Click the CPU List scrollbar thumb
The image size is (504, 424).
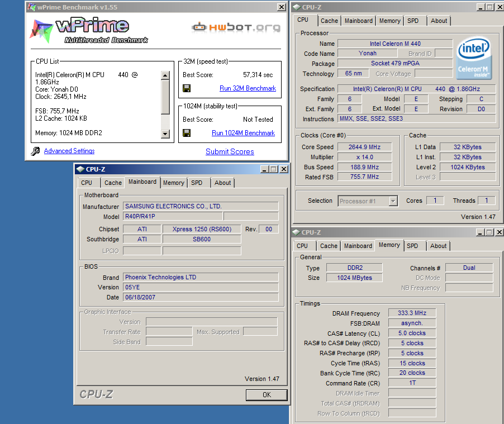click(x=165, y=97)
